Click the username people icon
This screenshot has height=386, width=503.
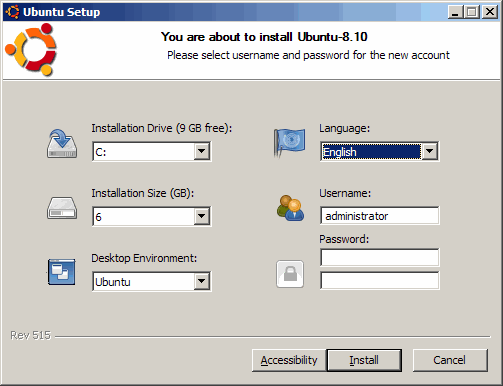click(290, 208)
